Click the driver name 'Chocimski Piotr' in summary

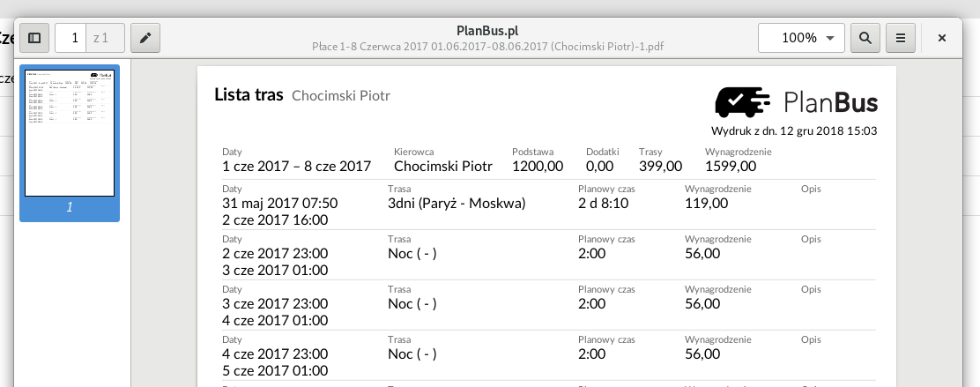[x=443, y=167]
